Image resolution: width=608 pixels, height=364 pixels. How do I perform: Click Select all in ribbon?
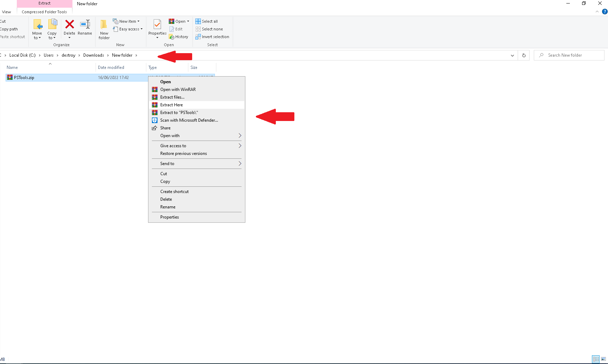pyautogui.click(x=207, y=21)
